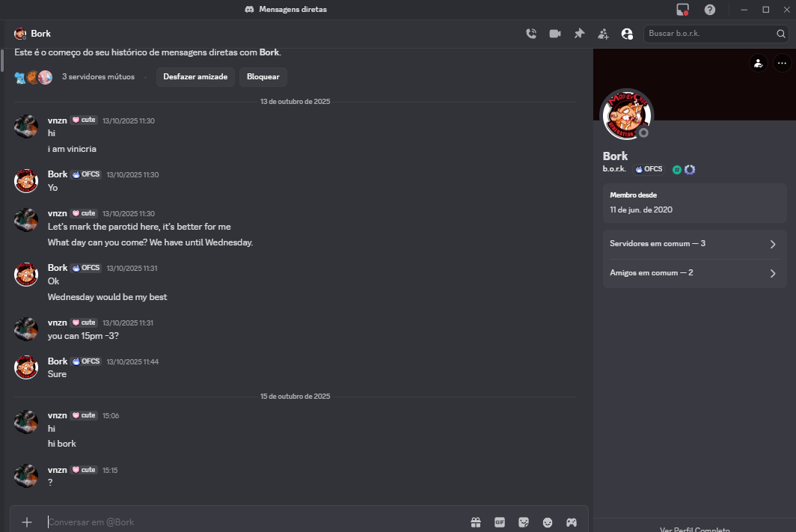The width and height of the screenshot is (796, 532).
Task: Open the profile more options menu
Action: pyautogui.click(x=782, y=64)
